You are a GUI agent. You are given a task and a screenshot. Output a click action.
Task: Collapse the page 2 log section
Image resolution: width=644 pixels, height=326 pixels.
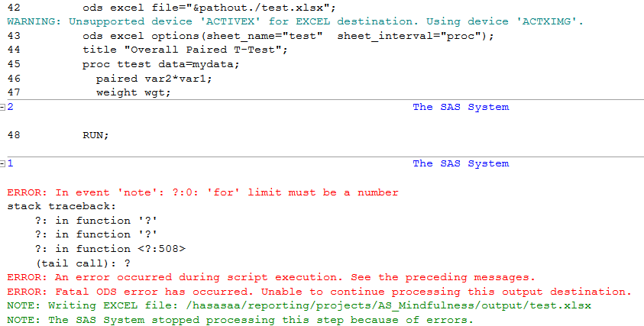coord(2,108)
